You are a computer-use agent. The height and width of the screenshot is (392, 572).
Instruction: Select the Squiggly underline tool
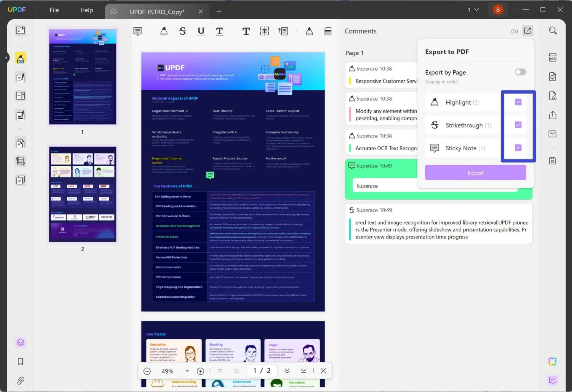[220, 31]
